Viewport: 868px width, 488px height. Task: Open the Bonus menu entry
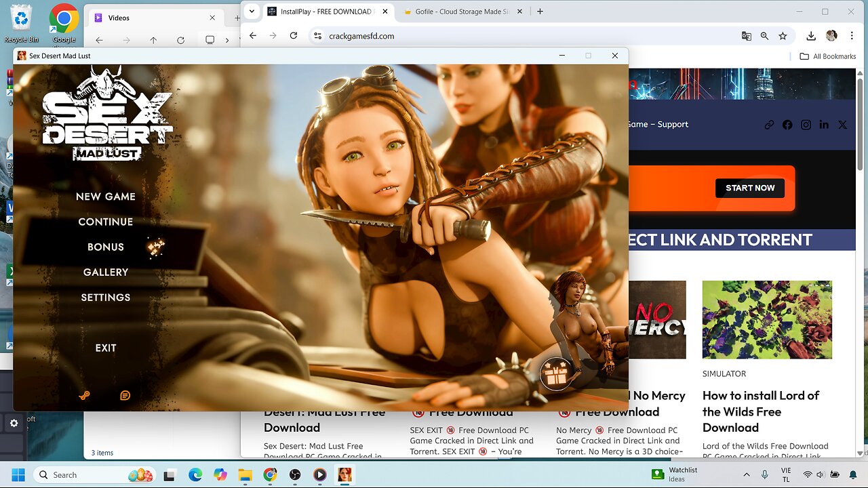click(x=105, y=247)
